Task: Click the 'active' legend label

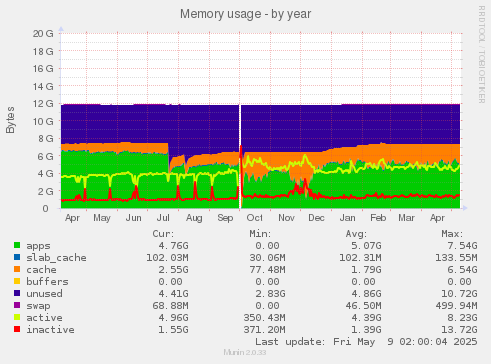Action: (44, 318)
